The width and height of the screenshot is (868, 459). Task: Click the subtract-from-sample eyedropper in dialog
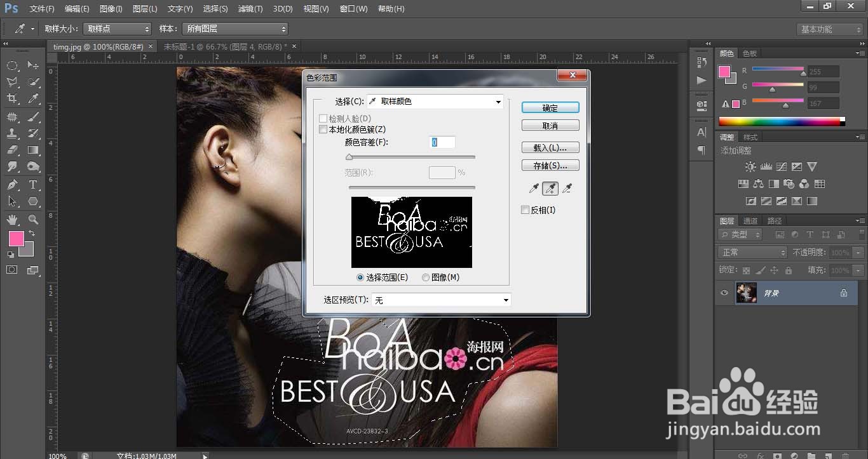pyautogui.click(x=567, y=188)
